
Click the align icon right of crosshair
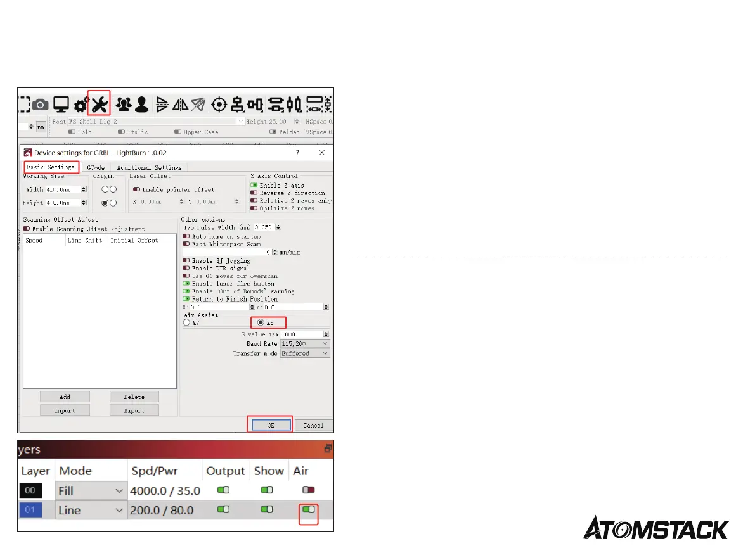point(237,104)
